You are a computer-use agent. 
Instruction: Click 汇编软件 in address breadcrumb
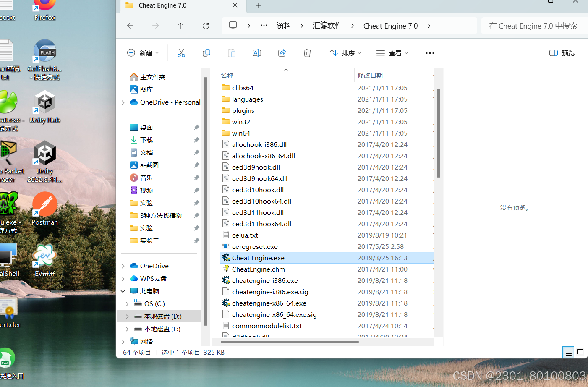click(x=327, y=26)
